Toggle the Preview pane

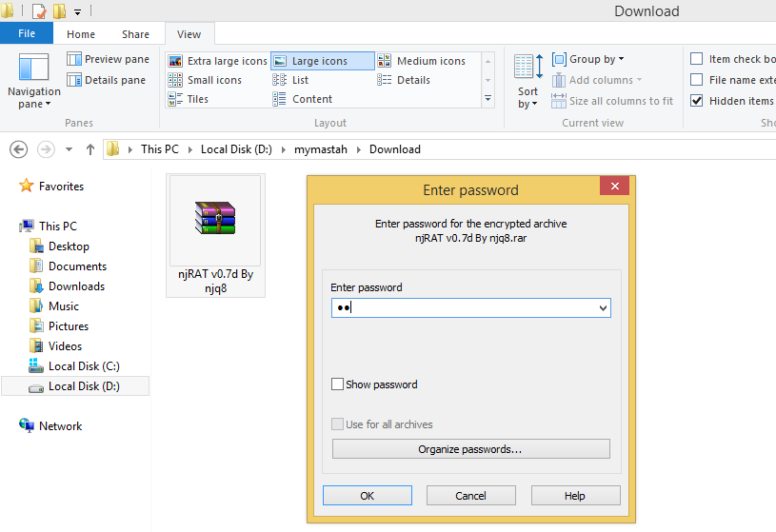point(108,59)
